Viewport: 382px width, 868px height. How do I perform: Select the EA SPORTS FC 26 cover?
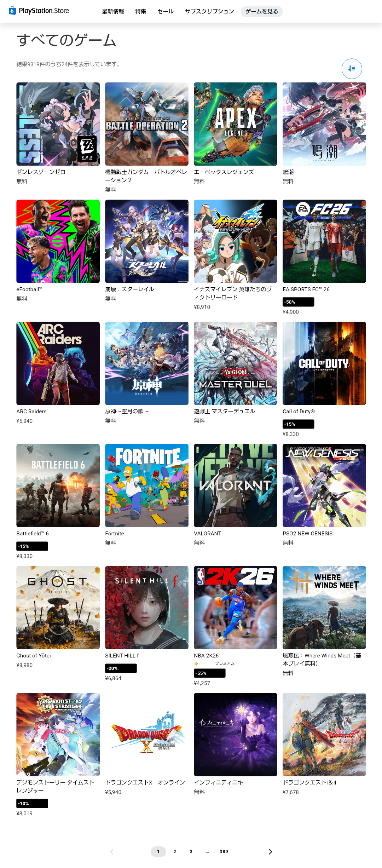tap(324, 241)
